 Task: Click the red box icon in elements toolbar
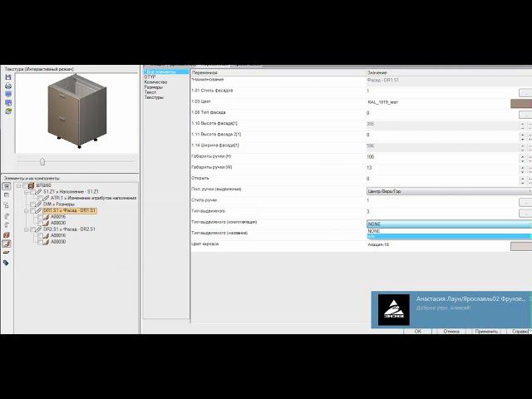pos(6,234)
